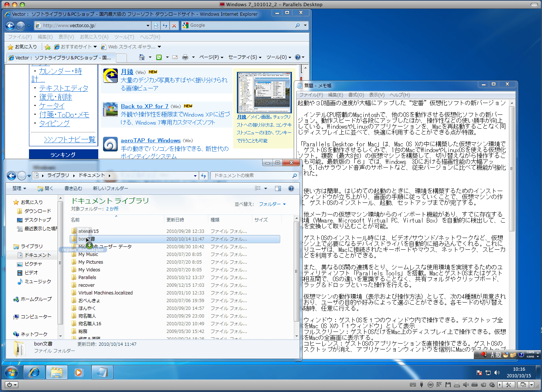Click the IE stop loading button
542x392 pixels.
[174, 26]
